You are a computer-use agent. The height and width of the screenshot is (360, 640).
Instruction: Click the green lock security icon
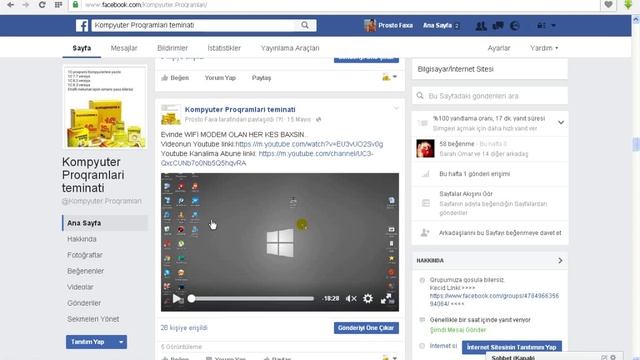(75, 4)
